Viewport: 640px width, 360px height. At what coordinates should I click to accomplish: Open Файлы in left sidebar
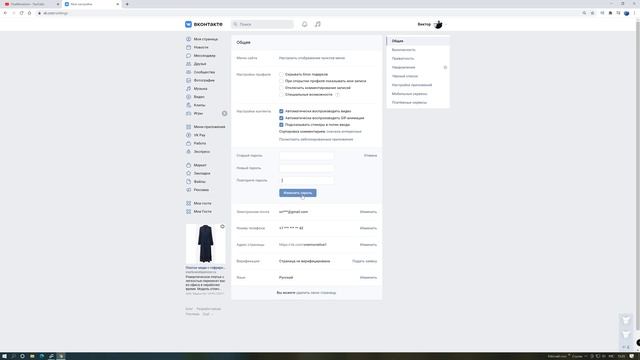(x=200, y=182)
